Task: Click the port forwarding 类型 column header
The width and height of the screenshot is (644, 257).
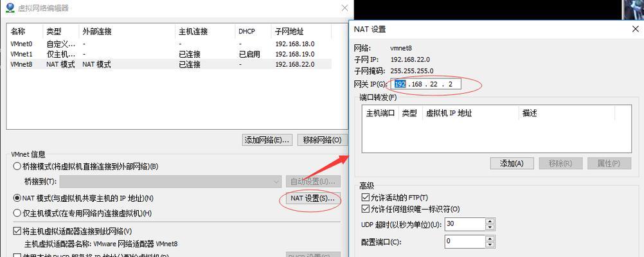Action: pyautogui.click(x=410, y=113)
